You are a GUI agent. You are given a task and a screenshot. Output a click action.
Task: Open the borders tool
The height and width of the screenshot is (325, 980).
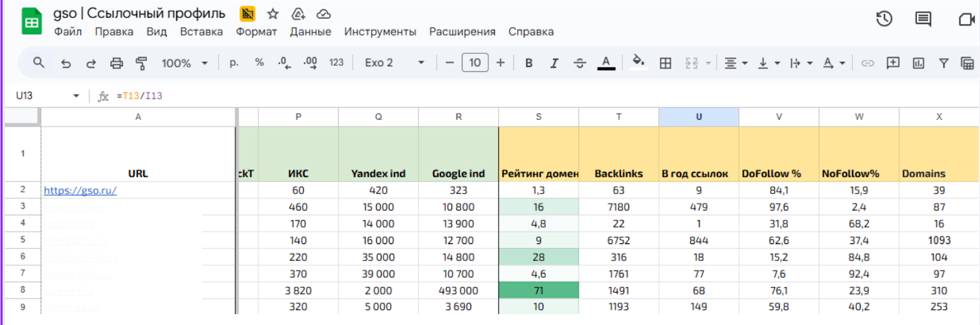click(665, 63)
